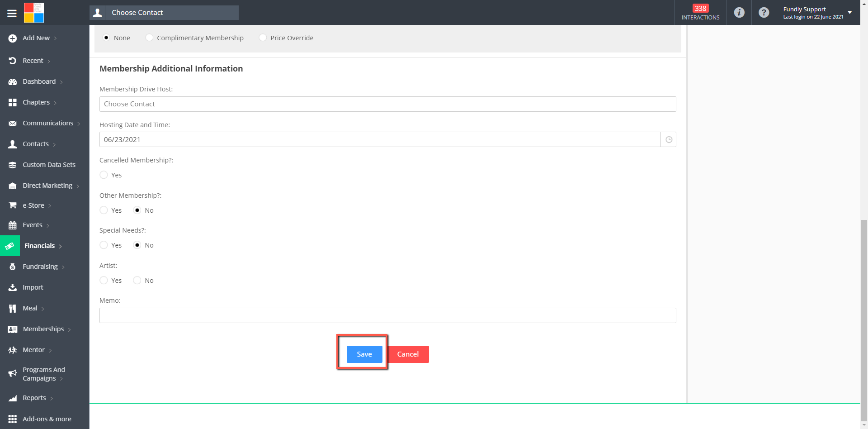Click the Add New plus icon

13,38
